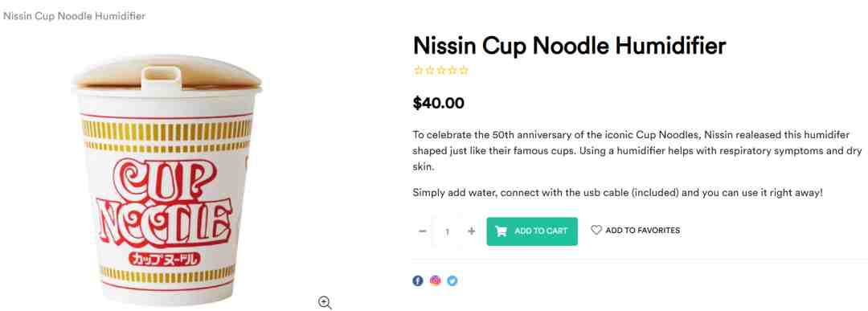The image size is (868, 311).
Task: Rate the product two stars
Action: (x=429, y=70)
